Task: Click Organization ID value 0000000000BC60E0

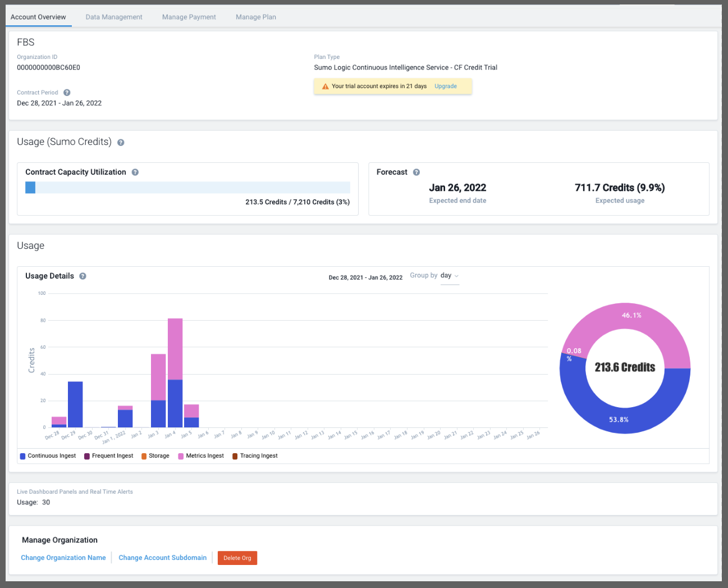Action: pos(48,67)
